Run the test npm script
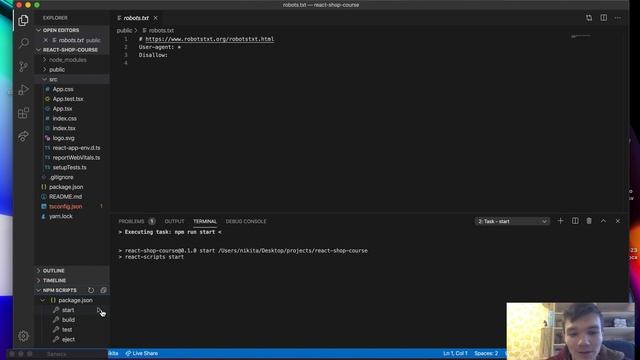Viewport: 640px width, 360px height. click(x=67, y=330)
